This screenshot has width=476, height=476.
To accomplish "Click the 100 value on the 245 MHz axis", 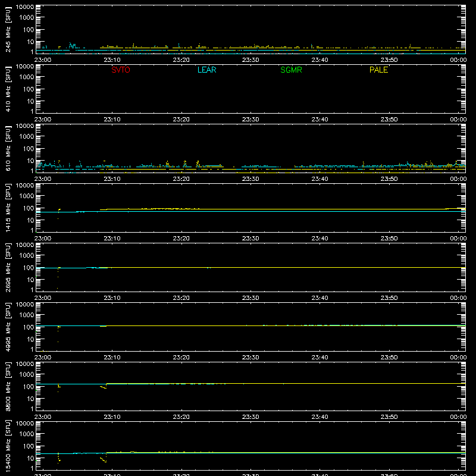I will click(x=29, y=30).
